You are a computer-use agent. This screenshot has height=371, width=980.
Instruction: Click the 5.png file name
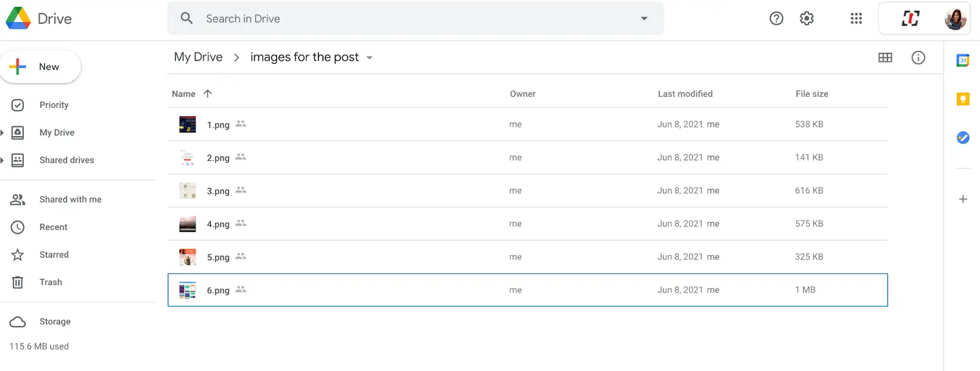(x=218, y=258)
